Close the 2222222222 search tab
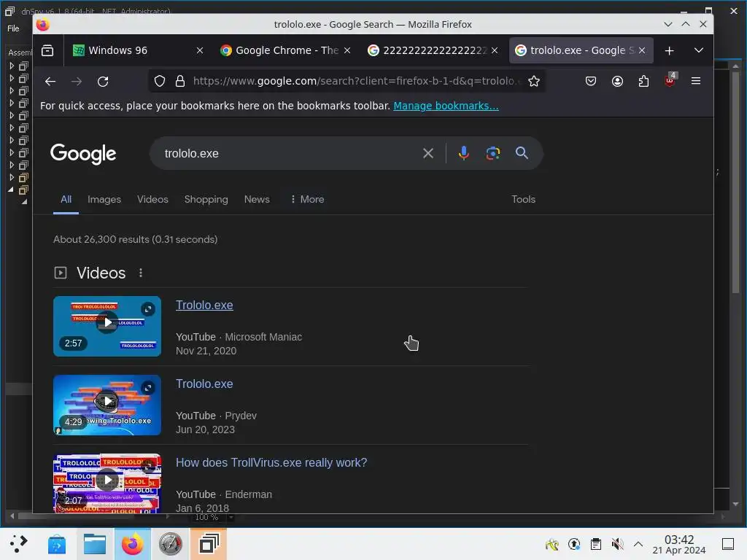 [495, 50]
